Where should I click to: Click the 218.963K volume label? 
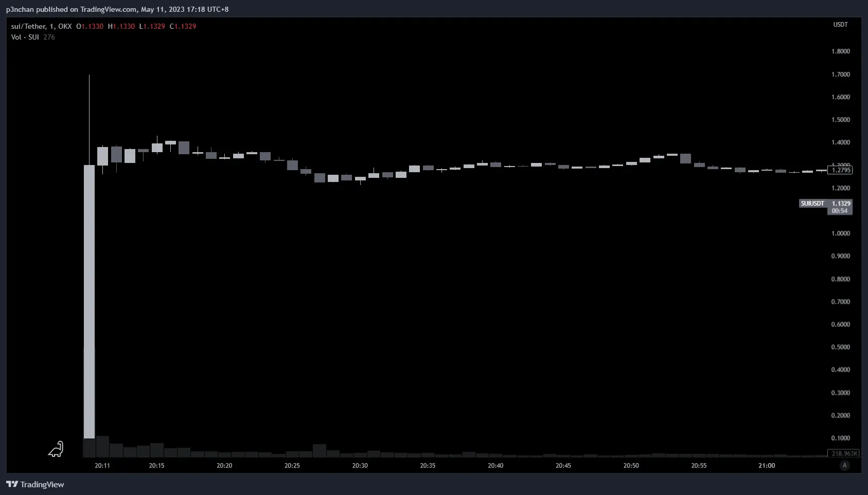tap(844, 453)
